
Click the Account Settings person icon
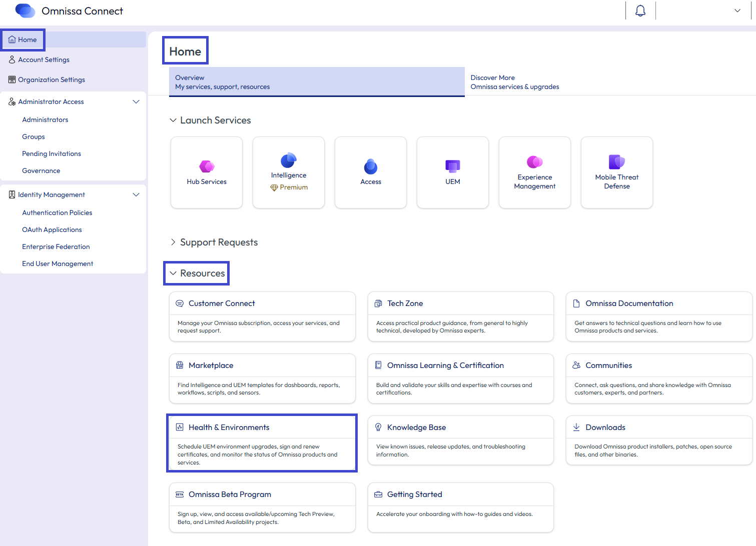12,59
